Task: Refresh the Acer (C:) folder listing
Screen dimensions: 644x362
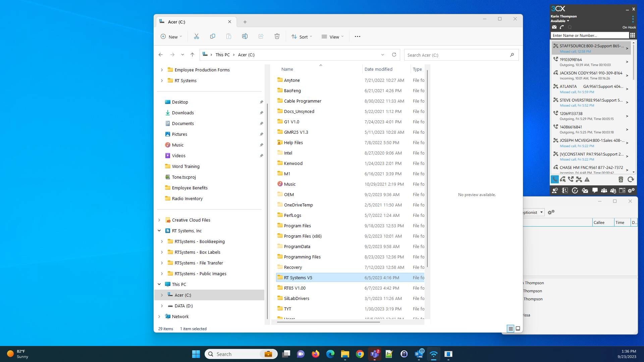Action: 394,55
